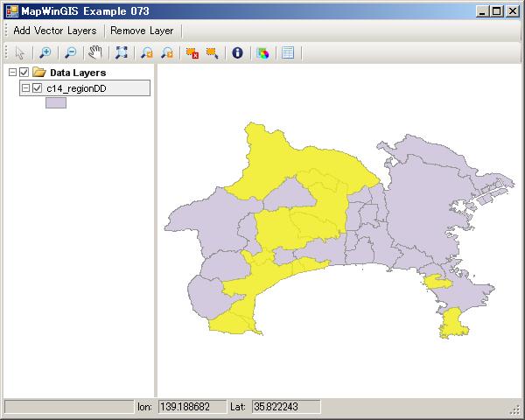Click Remove Layer menu
This screenshot has width=525, height=420.
142,31
